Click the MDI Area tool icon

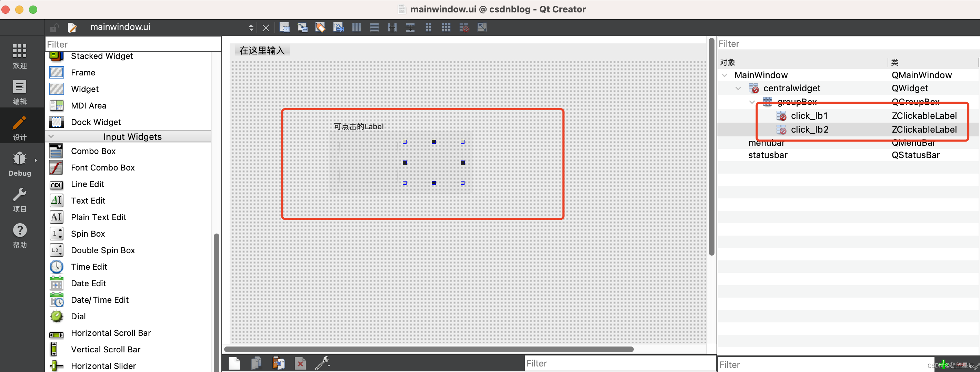[x=56, y=105]
